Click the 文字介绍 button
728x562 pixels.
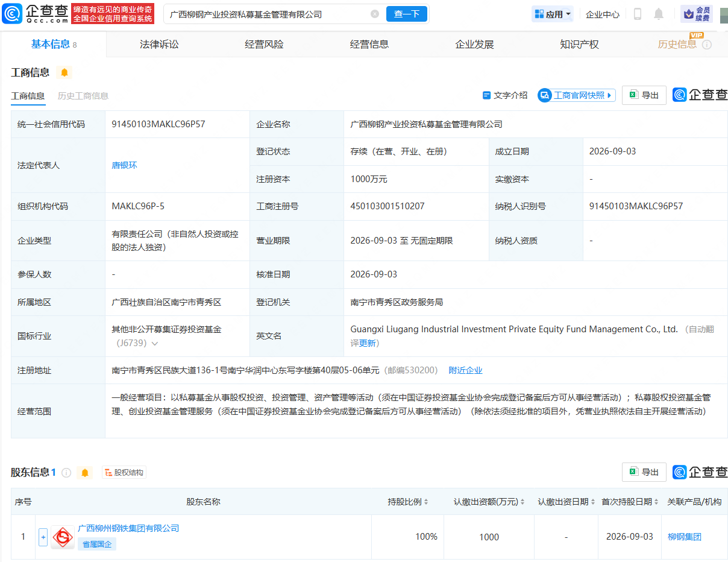pos(505,95)
